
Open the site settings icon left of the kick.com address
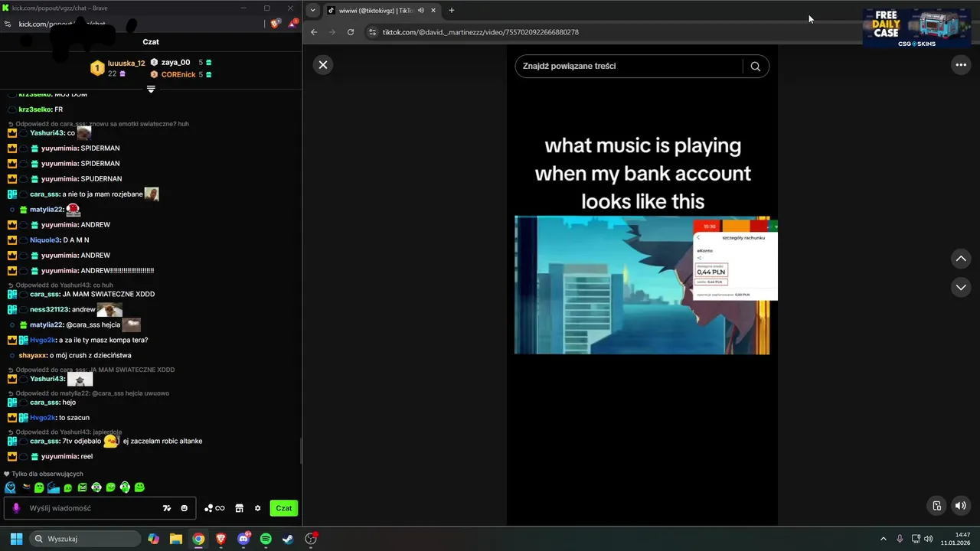[8, 24]
